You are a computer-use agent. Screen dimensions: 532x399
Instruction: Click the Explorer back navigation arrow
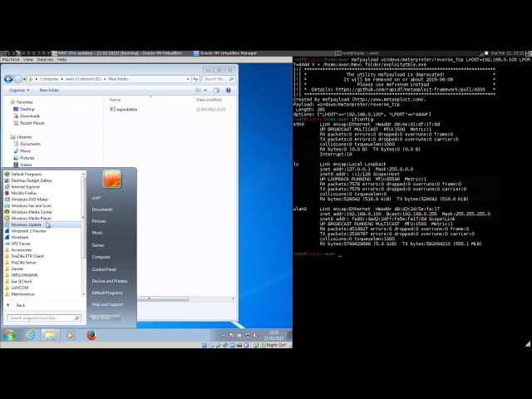click(8, 79)
